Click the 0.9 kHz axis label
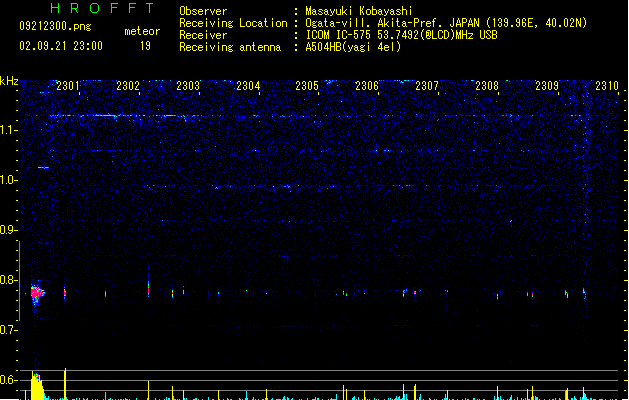Screen dimensions: 629x400 click(x=9, y=230)
